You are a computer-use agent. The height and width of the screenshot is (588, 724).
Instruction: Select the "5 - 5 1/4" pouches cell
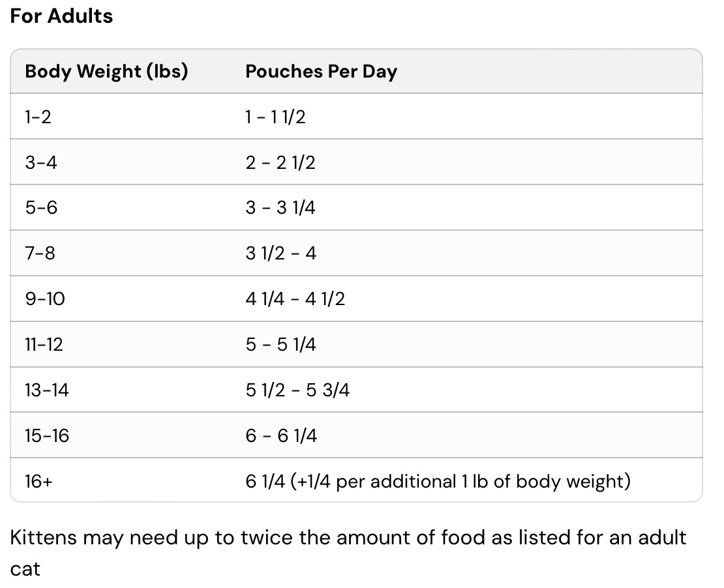280,344
